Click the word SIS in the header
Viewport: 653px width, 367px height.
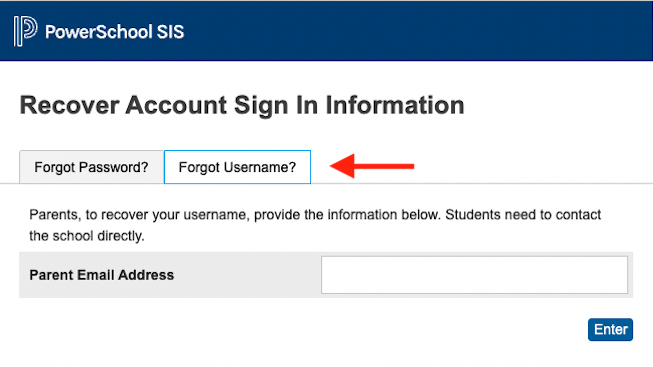[170, 32]
